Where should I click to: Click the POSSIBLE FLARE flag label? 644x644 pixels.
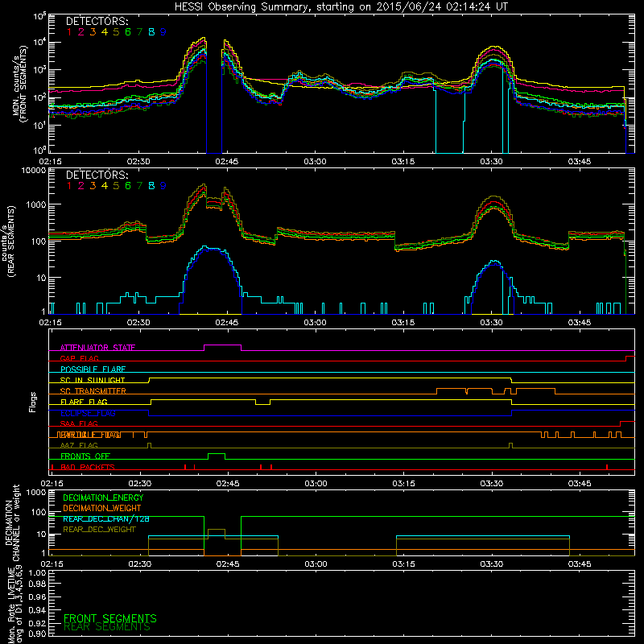pyautogui.click(x=93, y=369)
